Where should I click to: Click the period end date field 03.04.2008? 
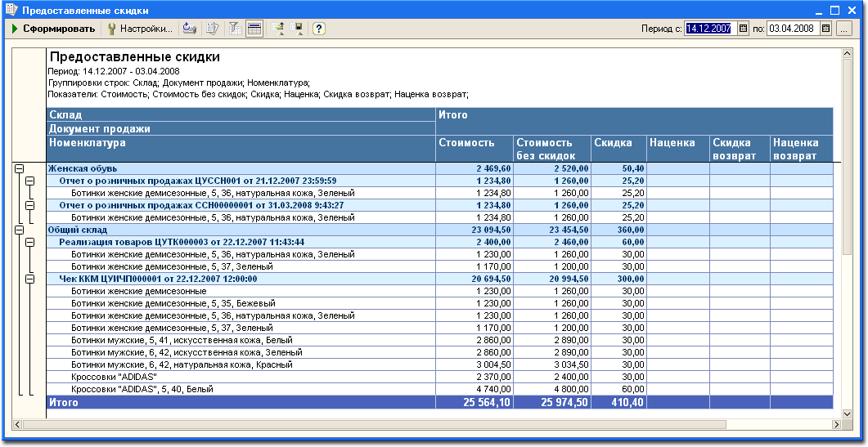794,29
